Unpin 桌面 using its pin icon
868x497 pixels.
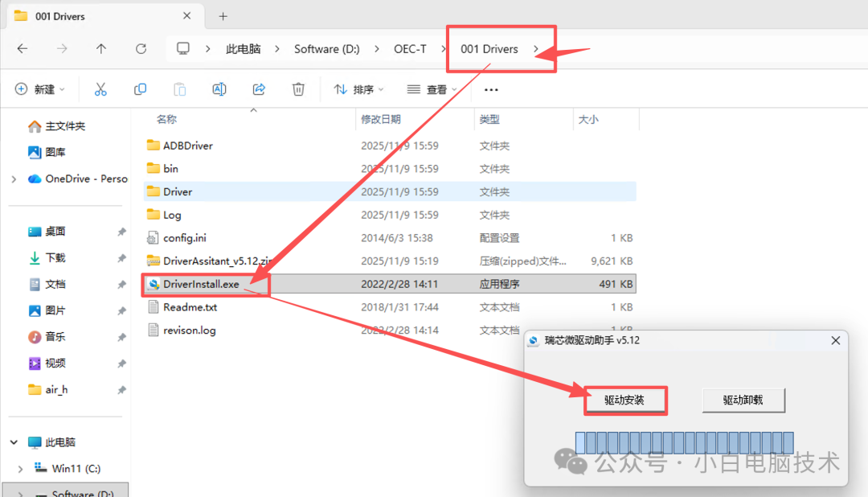click(x=121, y=232)
